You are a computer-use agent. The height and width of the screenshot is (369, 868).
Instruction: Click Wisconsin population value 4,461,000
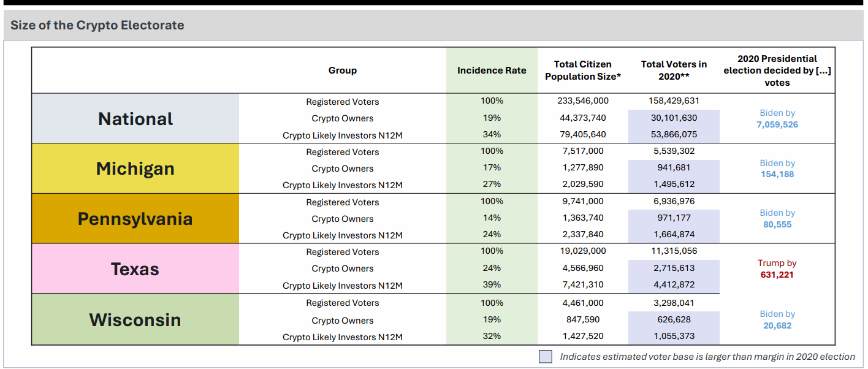[583, 302]
